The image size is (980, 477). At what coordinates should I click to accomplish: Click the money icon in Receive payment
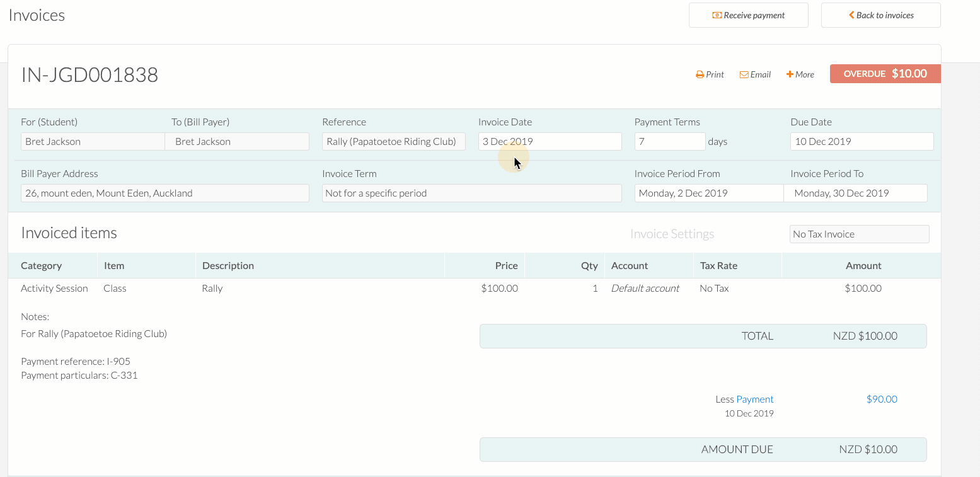tap(717, 15)
